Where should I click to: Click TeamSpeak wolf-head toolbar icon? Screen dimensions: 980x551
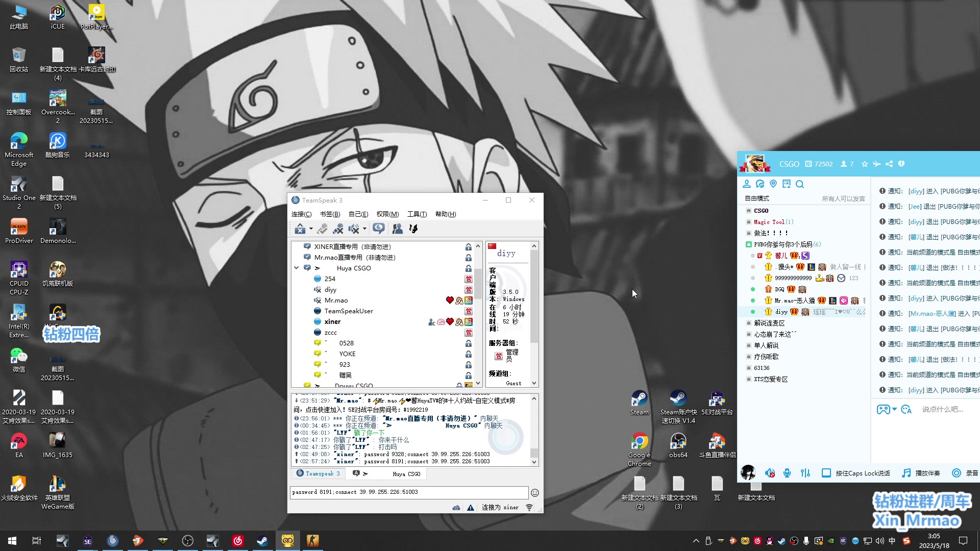(x=414, y=229)
